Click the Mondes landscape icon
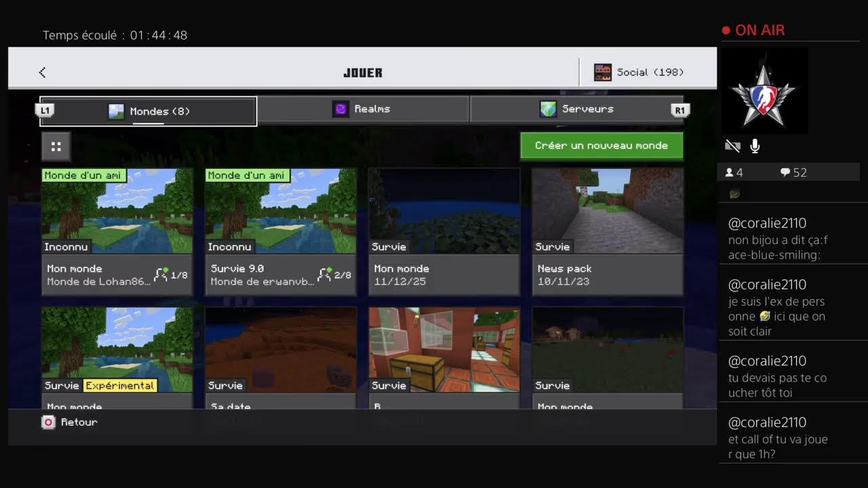Viewport: 868px width, 488px height. [117, 111]
